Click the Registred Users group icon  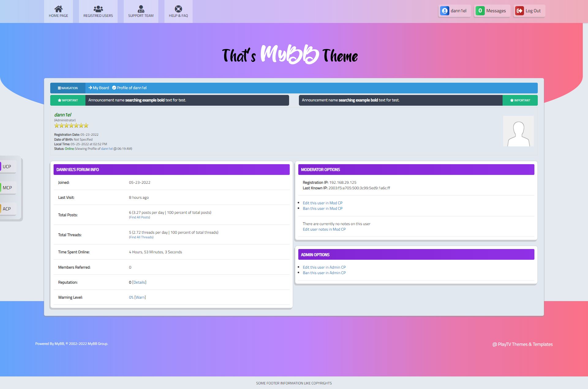(98, 9)
